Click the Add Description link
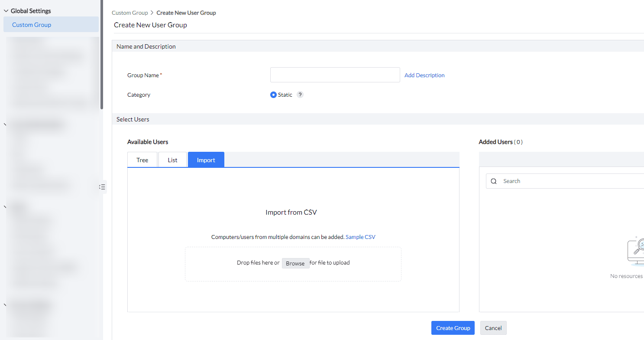 coord(424,75)
